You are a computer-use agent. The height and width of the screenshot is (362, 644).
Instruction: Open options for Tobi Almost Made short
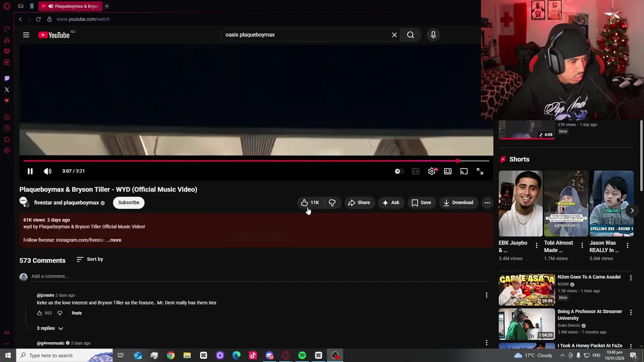pos(582,246)
